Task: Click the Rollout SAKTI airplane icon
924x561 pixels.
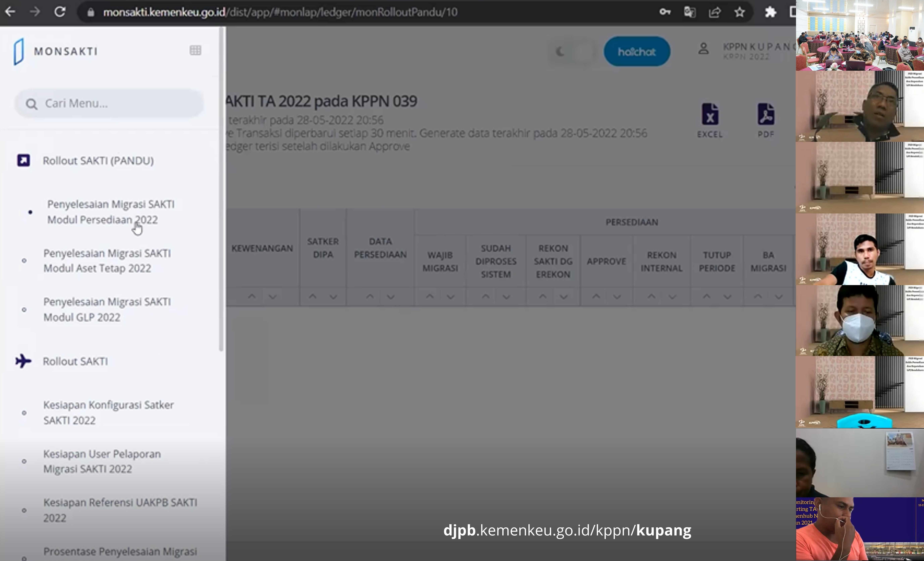Action: coord(23,361)
